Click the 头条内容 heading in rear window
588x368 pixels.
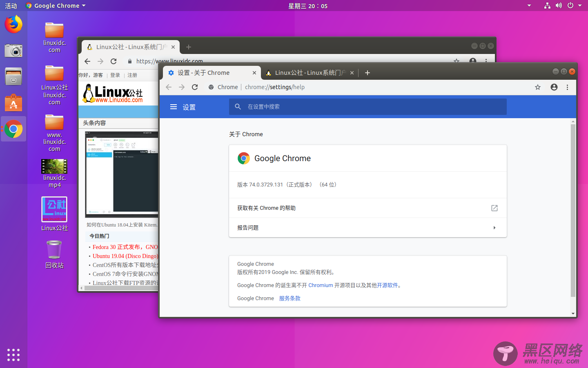point(94,123)
